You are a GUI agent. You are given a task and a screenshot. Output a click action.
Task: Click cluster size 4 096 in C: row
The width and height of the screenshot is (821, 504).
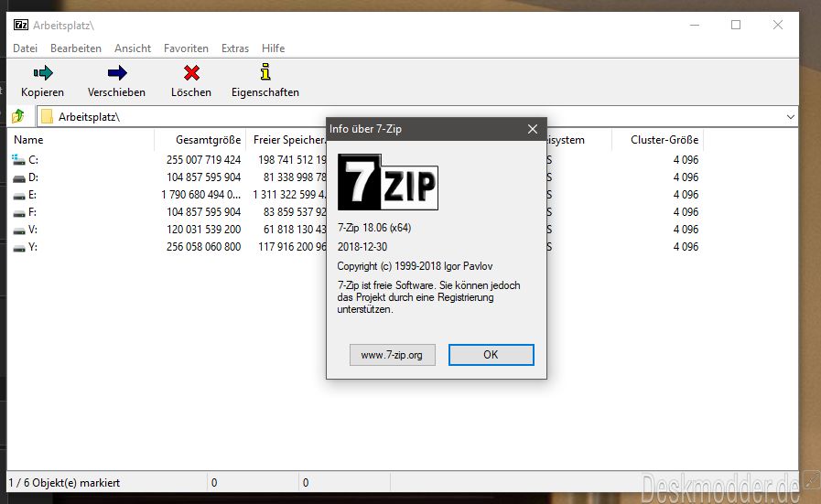point(686,160)
